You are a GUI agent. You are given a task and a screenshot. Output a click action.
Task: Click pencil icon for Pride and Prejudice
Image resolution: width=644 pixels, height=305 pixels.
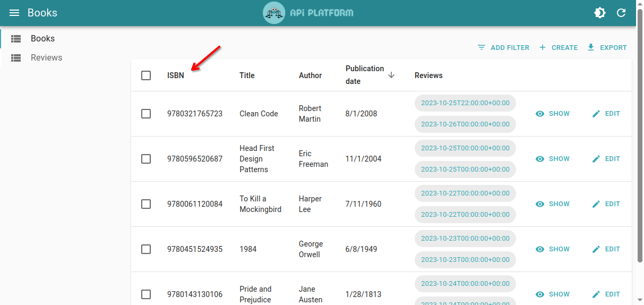click(596, 294)
